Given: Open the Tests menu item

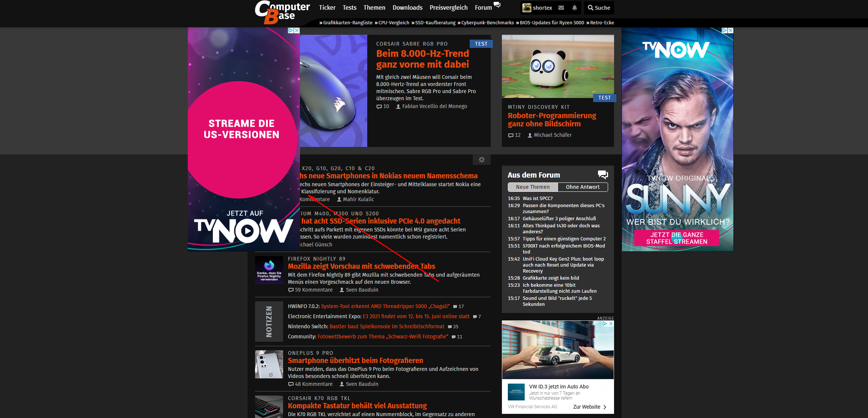Looking at the screenshot, I should (349, 7).
